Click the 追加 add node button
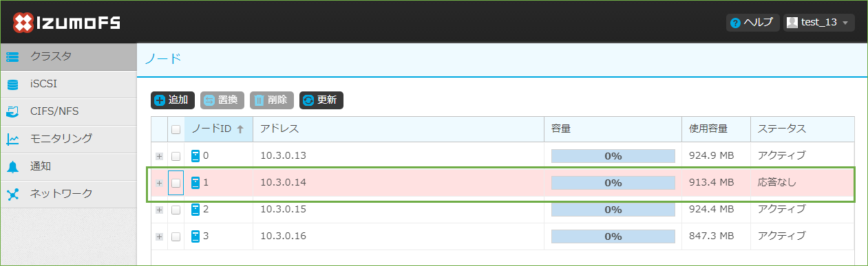868x266 pixels. (x=173, y=100)
